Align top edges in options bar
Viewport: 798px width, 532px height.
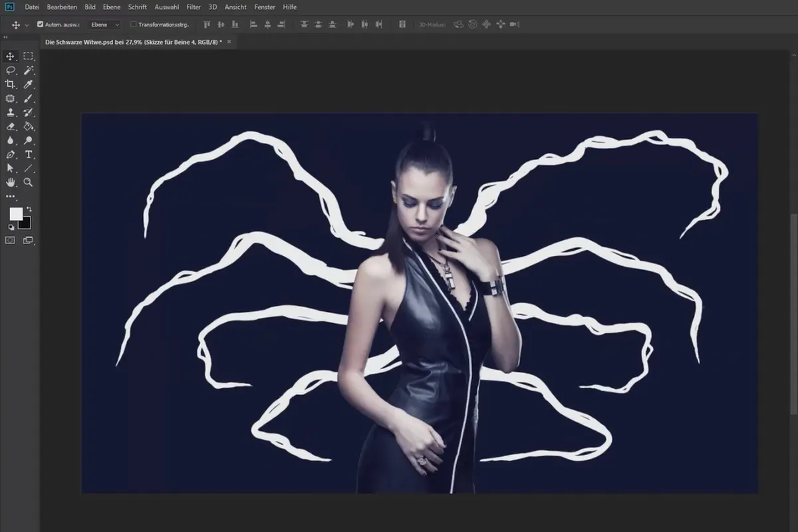207,25
